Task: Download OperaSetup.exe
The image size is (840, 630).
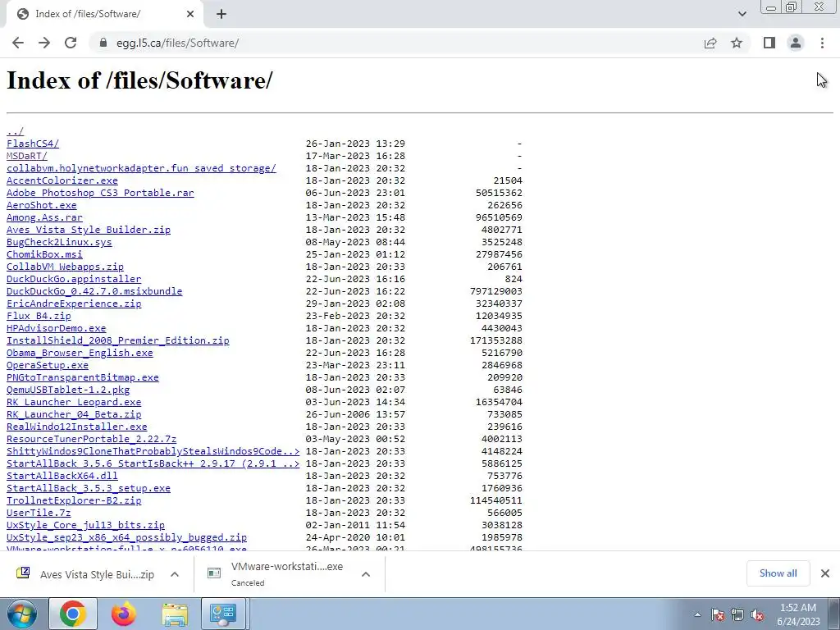Action: (48, 365)
